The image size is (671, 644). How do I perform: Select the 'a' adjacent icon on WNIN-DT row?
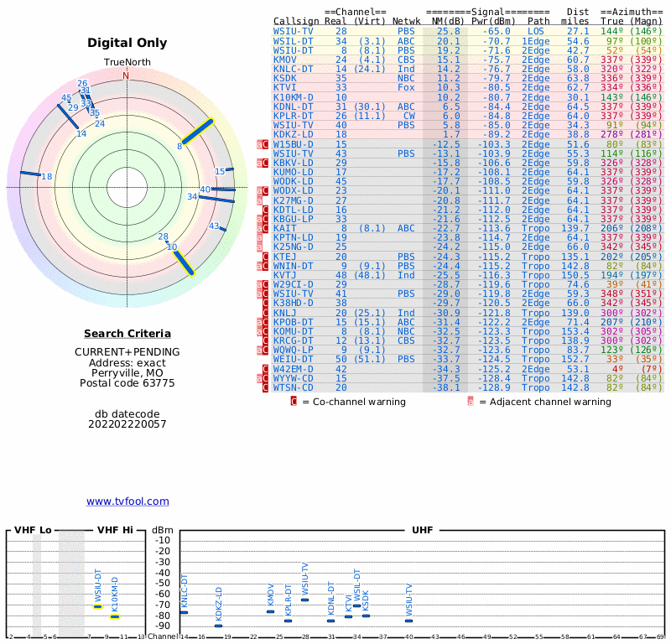[259, 266]
